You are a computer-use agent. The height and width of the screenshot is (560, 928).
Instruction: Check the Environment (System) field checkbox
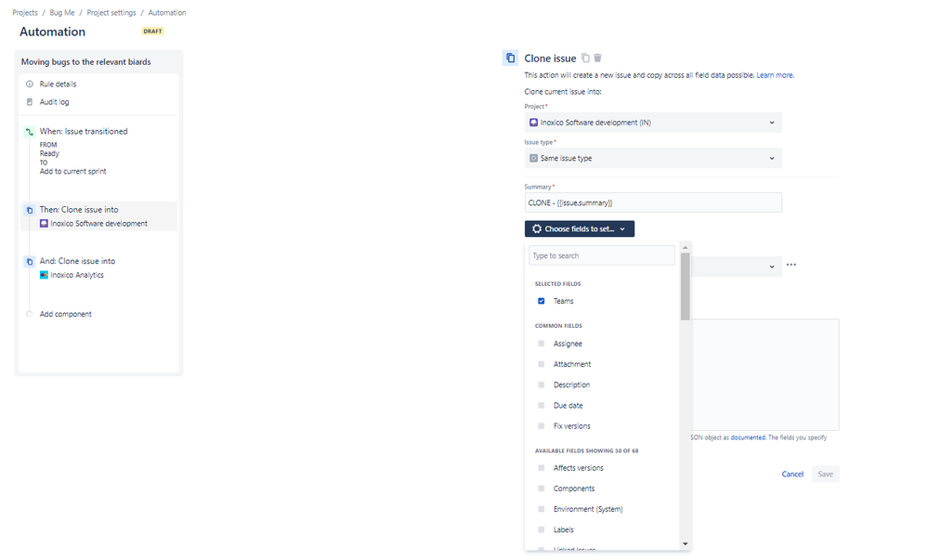[541, 510]
